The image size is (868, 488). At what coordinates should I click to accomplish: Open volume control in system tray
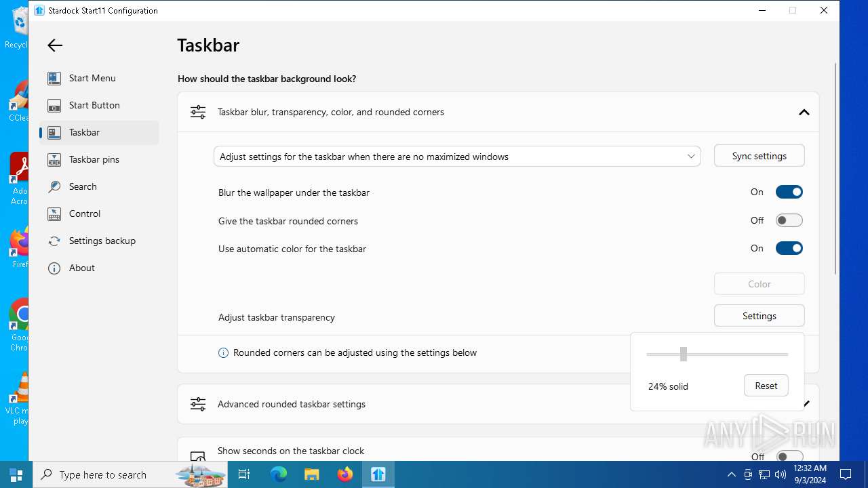coord(781,474)
